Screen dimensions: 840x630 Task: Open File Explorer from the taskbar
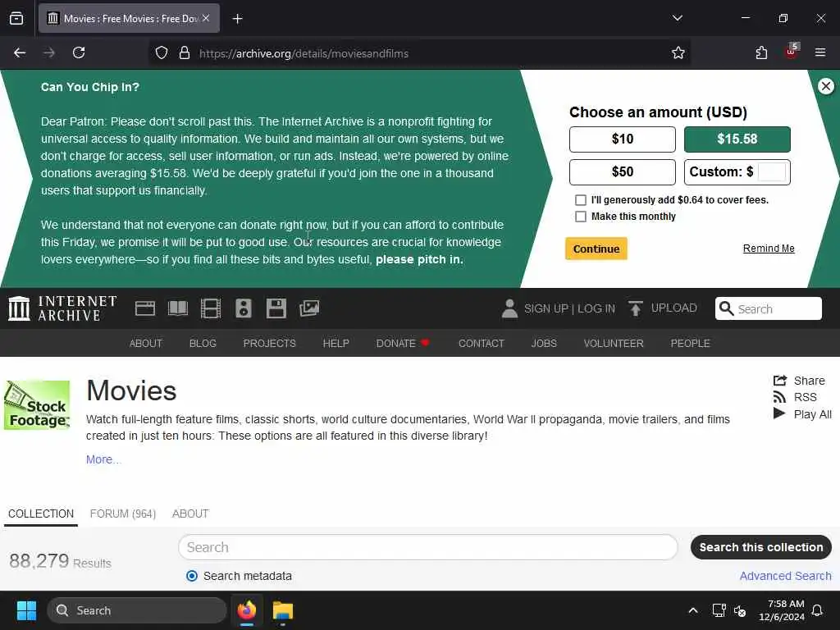point(282,610)
